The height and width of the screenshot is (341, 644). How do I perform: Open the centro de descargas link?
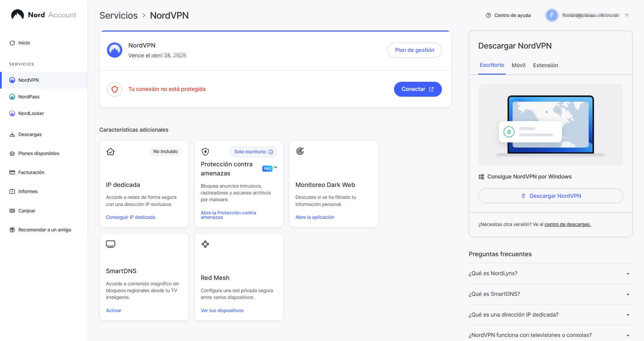[567, 224]
